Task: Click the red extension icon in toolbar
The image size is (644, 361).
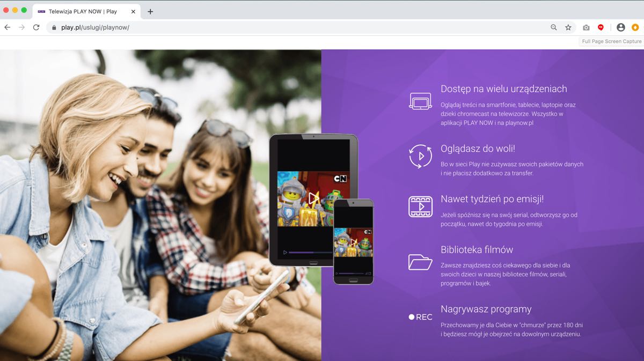Action: click(x=601, y=27)
